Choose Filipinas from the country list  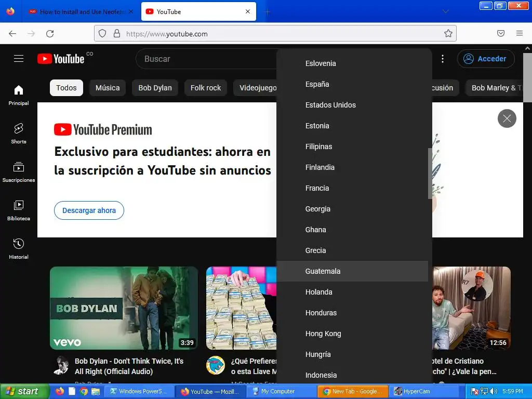352,147
